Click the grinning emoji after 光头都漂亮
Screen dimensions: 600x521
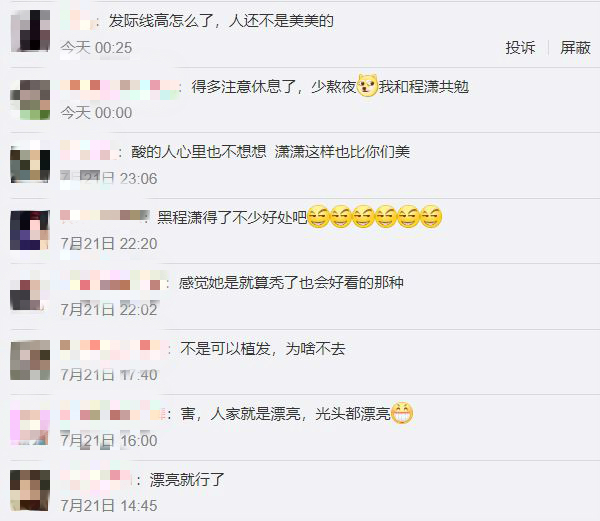pyautogui.click(x=402, y=413)
